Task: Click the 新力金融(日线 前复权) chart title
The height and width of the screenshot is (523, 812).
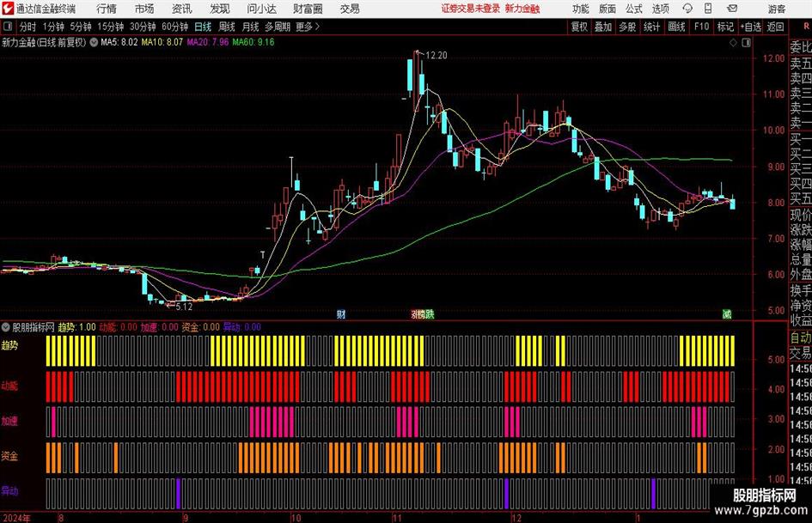Action: tap(44, 42)
